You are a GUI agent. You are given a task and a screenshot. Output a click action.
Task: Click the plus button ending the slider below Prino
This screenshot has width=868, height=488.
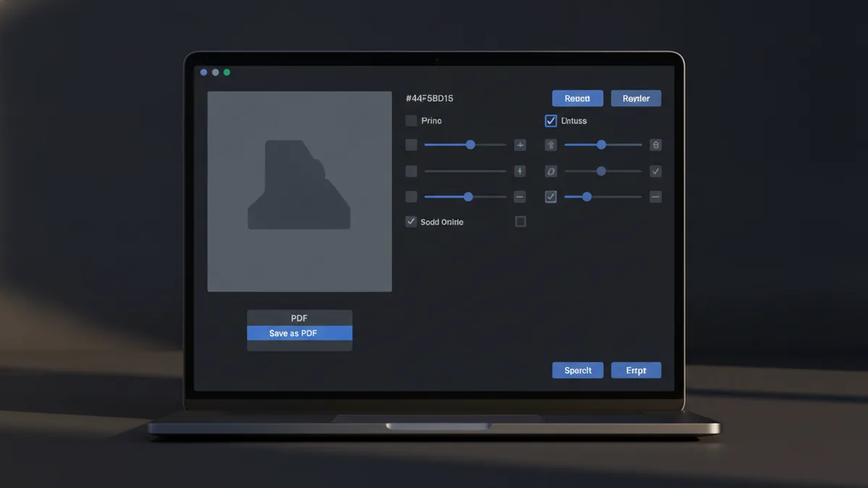pyautogui.click(x=519, y=145)
